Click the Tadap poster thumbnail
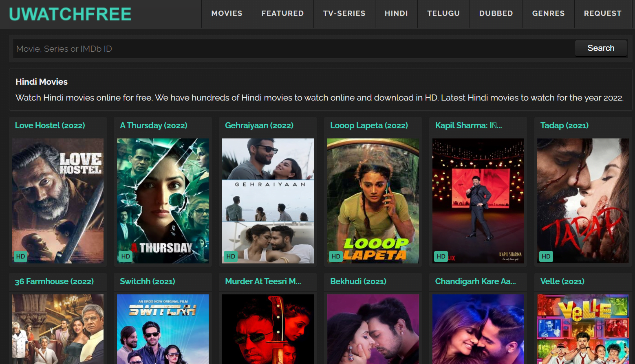This screenshot has height=364, width=635. 583,201
